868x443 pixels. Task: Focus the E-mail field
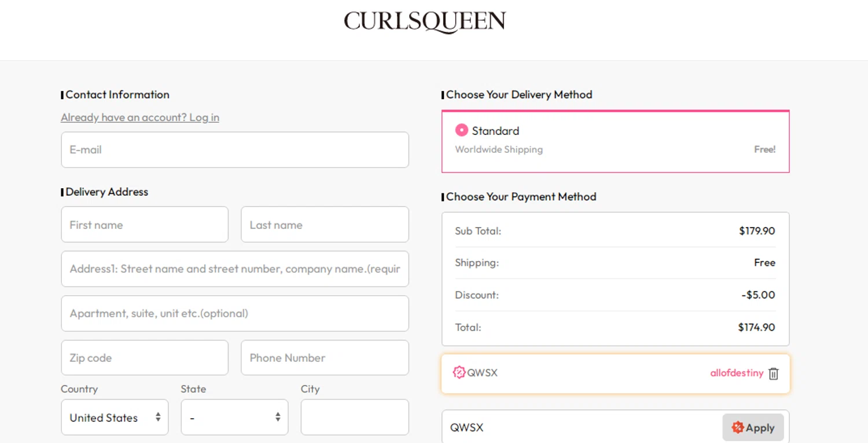[x=235, y=149]
